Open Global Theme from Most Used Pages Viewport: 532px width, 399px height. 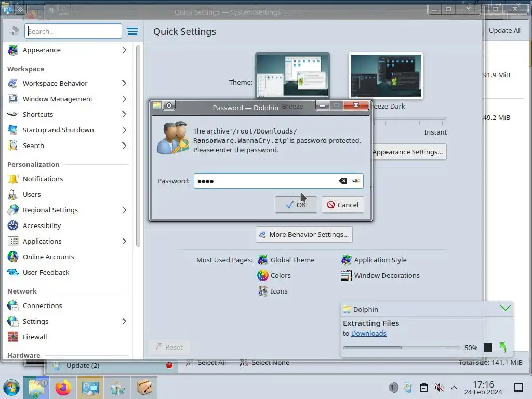(286, 260)
